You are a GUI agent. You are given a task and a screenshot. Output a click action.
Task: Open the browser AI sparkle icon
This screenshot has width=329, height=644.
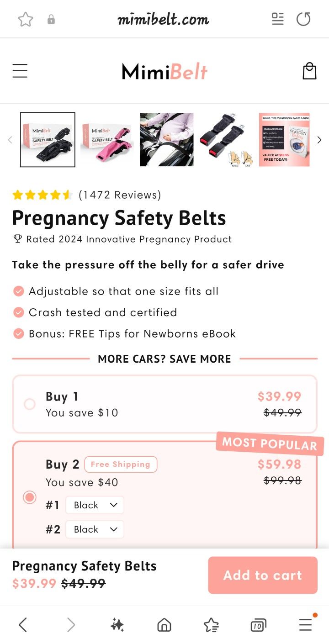point(117,625)
